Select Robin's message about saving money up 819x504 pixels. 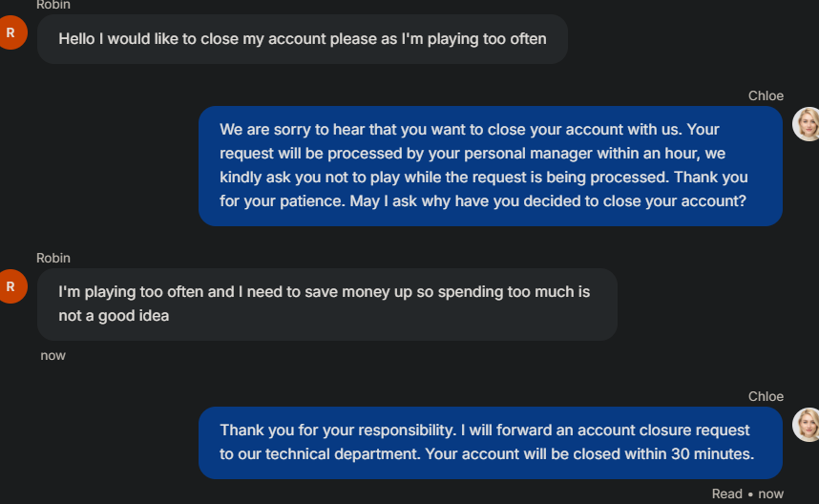point(326,304)
